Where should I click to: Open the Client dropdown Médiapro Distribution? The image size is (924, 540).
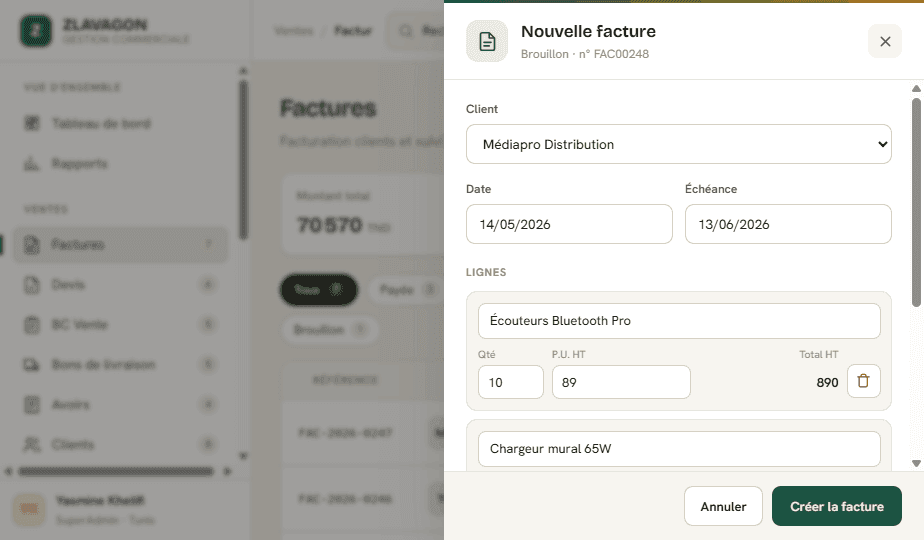coord(678,144)
